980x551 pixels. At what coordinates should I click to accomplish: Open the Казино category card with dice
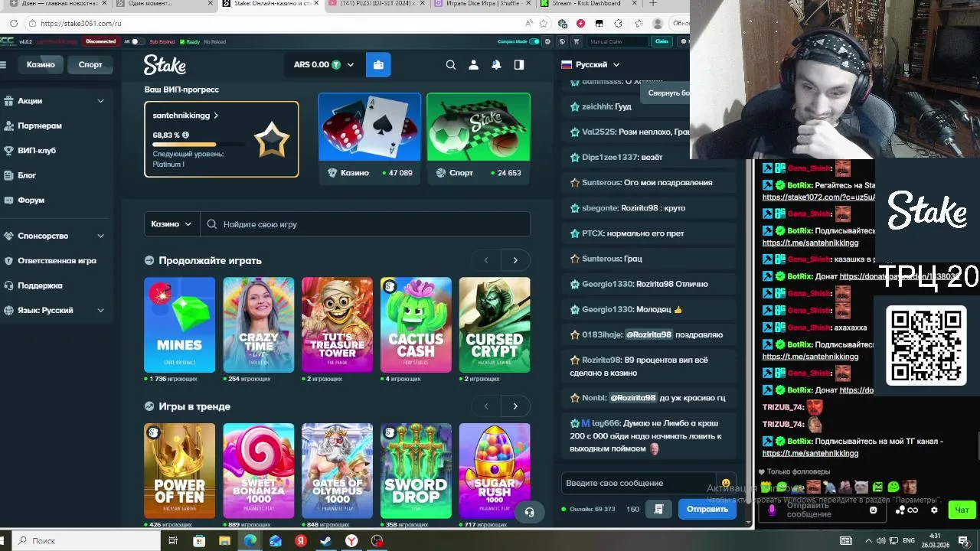pyautogui.click(x=370, y=138)
